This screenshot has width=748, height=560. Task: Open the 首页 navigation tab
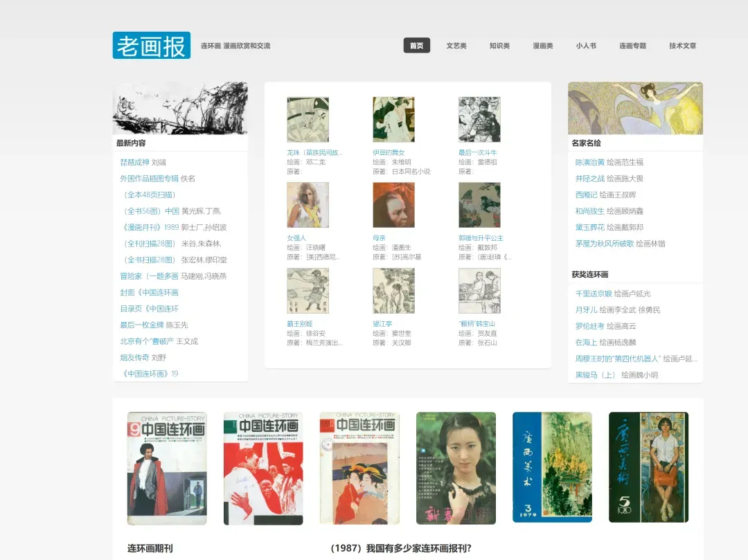[416, 46]
